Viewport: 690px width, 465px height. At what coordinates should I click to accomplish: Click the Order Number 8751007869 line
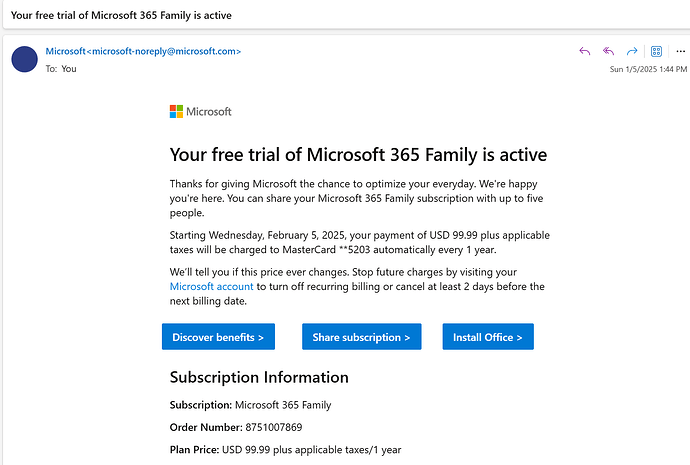(x=236, y=427)
